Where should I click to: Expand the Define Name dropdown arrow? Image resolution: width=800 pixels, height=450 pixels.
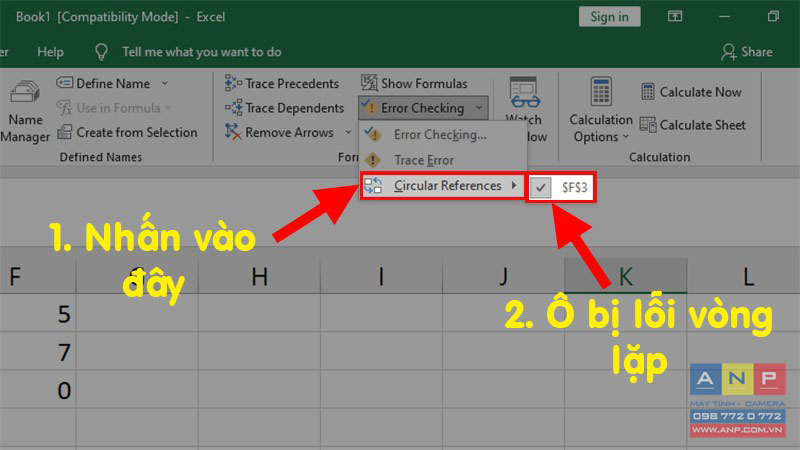coord(164,83)
